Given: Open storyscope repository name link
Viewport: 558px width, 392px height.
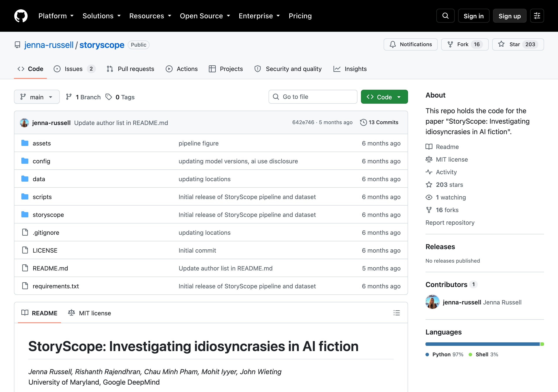Looking at the screenshot, I should coord(102,45).
